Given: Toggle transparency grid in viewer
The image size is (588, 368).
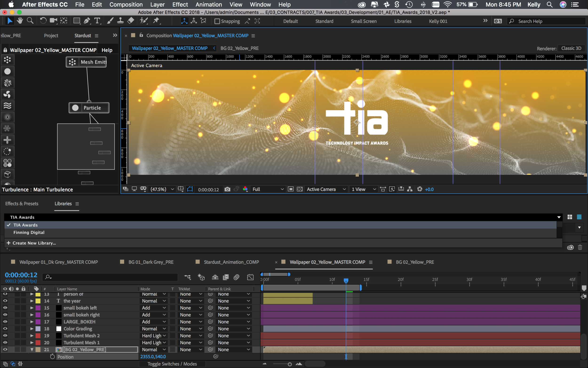Looking at the screenshot, I should point(300,189).
